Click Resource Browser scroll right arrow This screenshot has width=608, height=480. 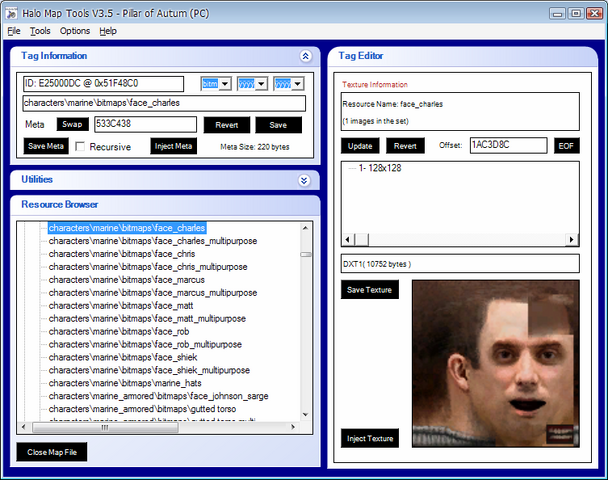293,427
